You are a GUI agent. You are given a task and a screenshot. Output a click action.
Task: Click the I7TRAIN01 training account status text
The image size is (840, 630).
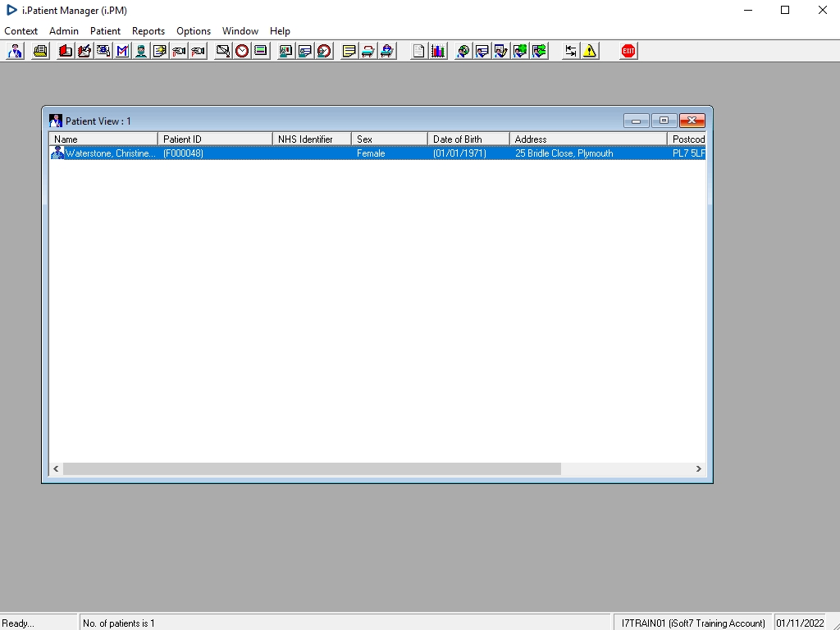click(x=693, y=623)
